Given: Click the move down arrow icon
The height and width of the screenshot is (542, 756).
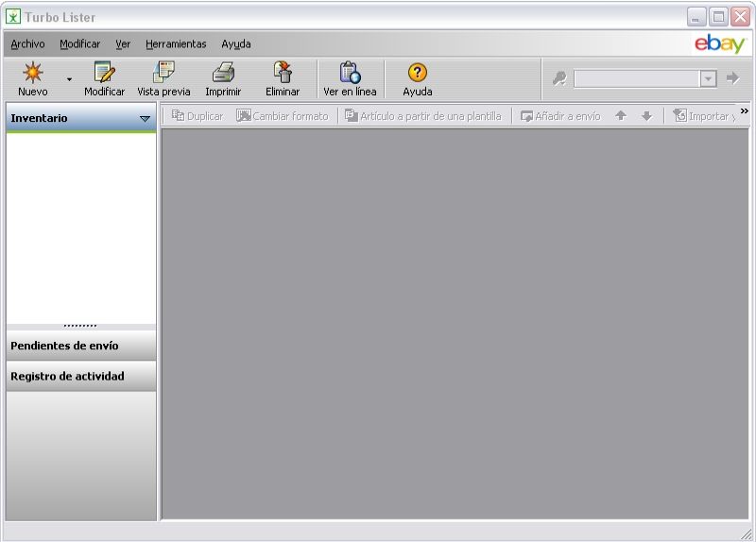Looking at the screenshot, I should [x=647, y=116].
